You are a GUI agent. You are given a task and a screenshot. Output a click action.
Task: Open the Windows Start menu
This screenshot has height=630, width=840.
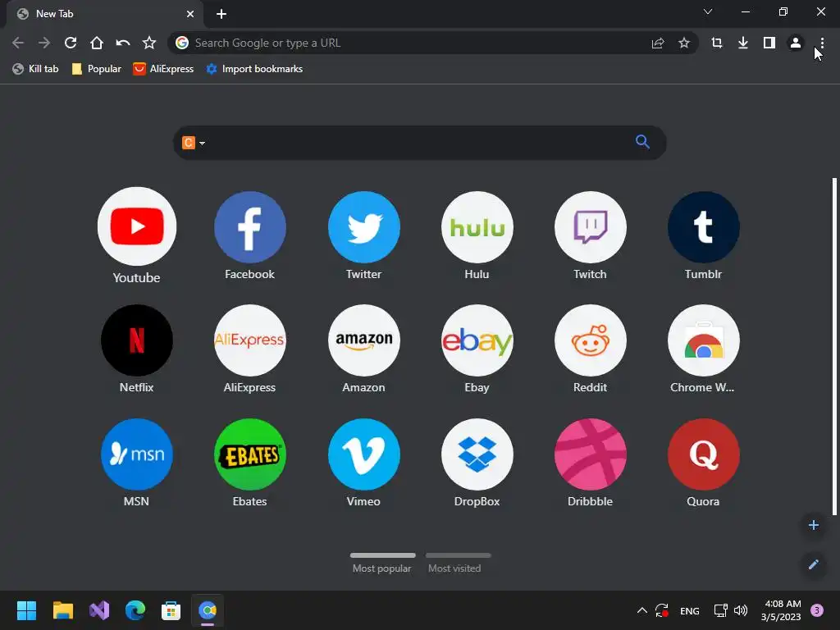tap(26, 610)
